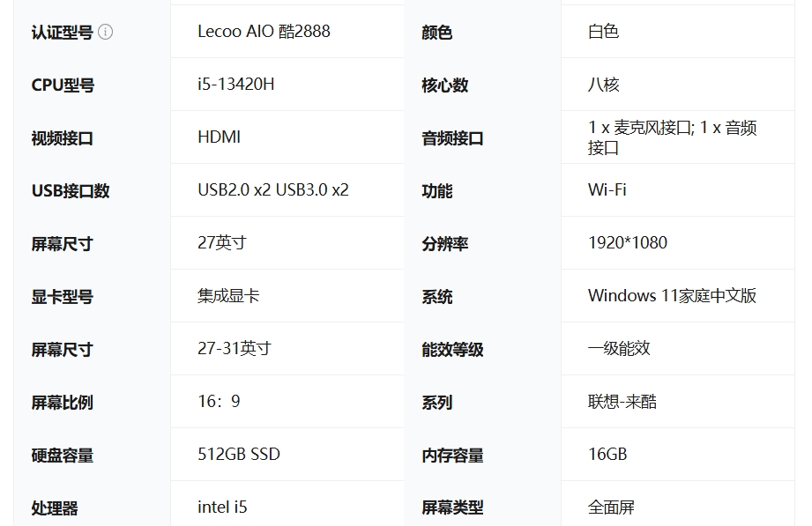This screenshot has width=812, height=526.
Task: Select the 屏幕比例 label
Action: tap(62, 403)
